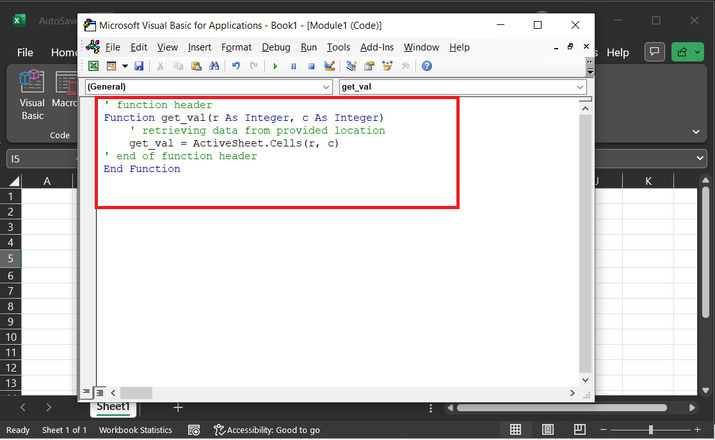
Task: Click the blue Help question mark icon
Action: click(x=427, y=66)
